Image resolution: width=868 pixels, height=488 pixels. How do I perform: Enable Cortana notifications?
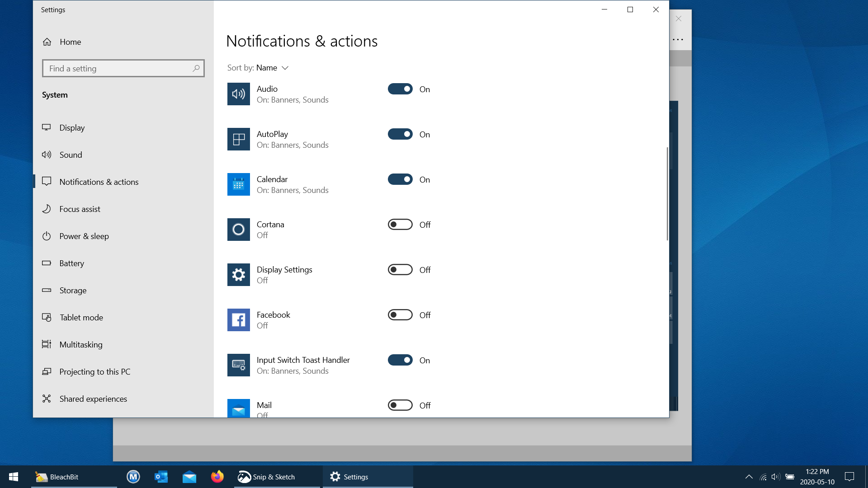point(400,224)
